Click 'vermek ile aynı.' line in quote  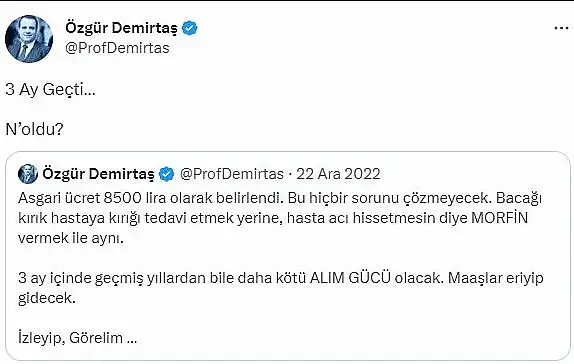click(71, 238)
